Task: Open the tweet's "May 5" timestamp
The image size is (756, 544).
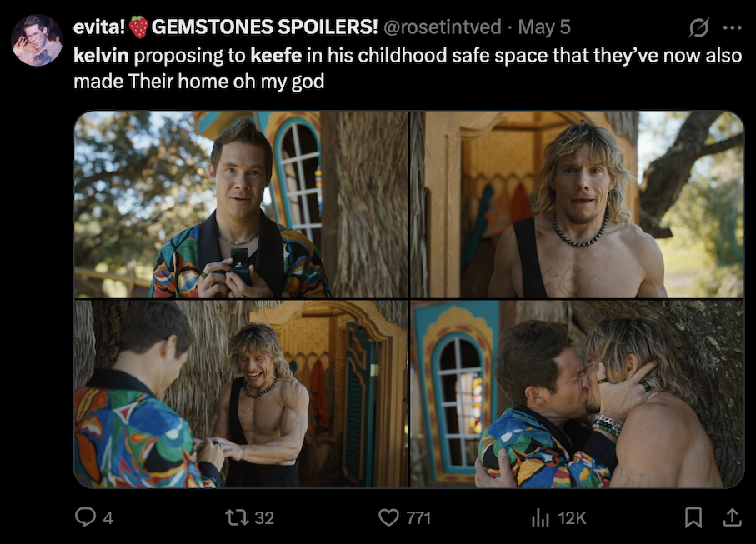Action: click(544, 27)
